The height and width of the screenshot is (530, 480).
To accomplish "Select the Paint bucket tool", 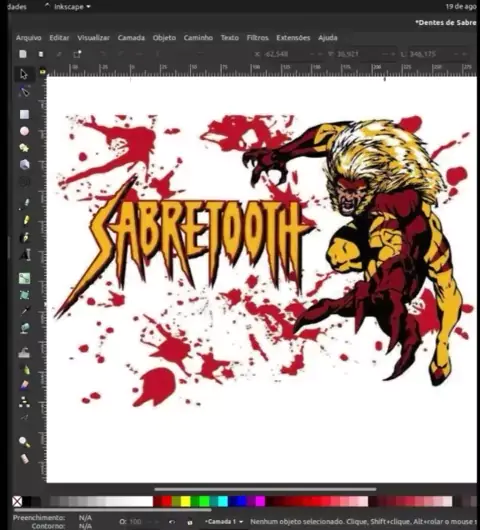I will coord(25,328).
